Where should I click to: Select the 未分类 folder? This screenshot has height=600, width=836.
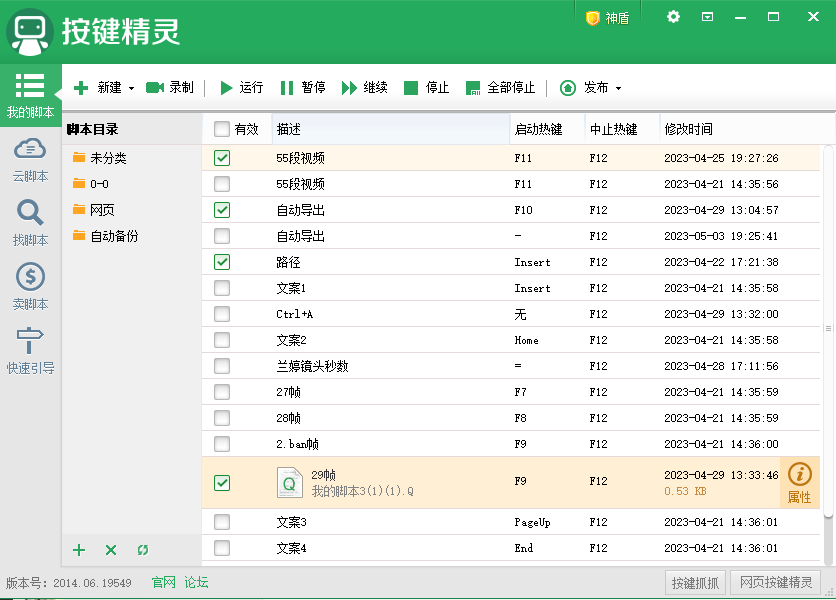tap(100, 158)
